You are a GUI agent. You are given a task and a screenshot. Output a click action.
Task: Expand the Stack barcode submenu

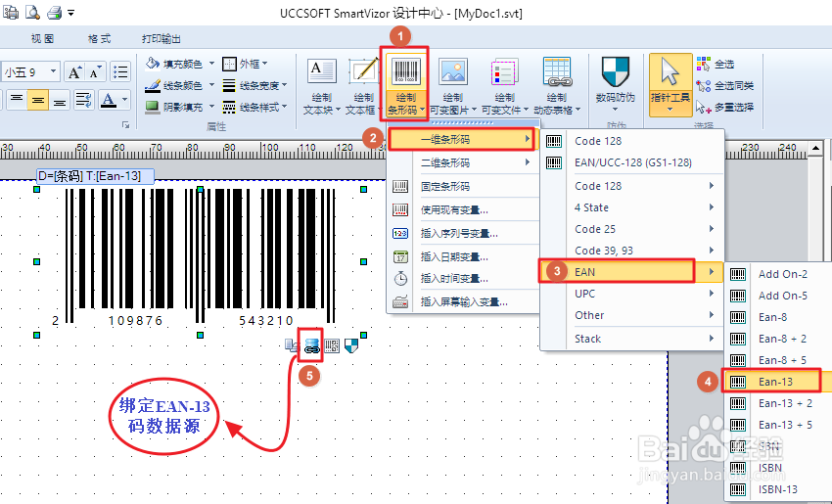[x=631, y=339]
